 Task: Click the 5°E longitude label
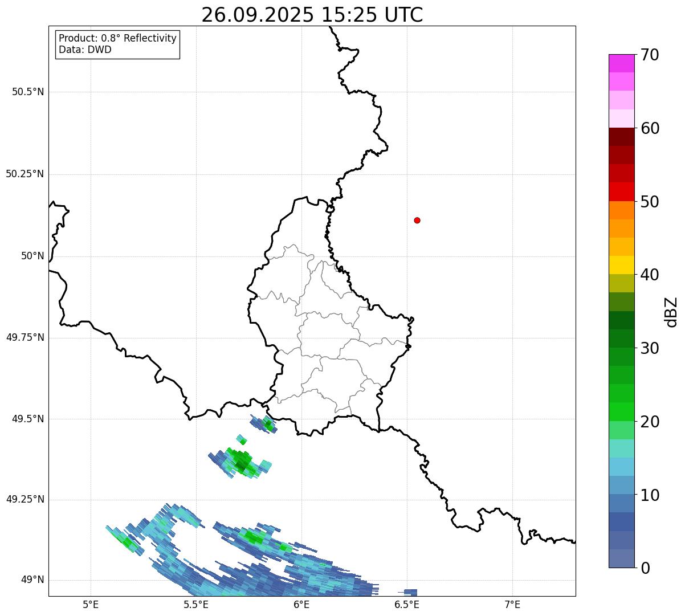coord(91,604)
